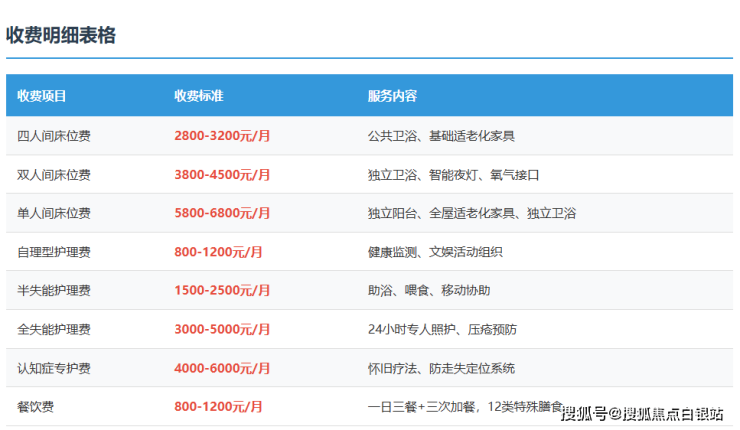Viewport: 740px width, 430px height.
Task: Select the 3800-4500元/月 price text
Action: point(222,174)
